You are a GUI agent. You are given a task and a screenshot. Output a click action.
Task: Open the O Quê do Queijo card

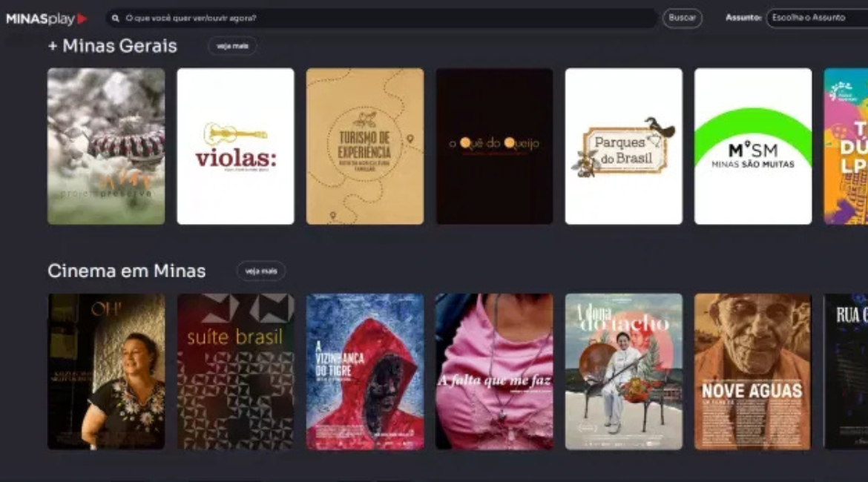[494, 146]
